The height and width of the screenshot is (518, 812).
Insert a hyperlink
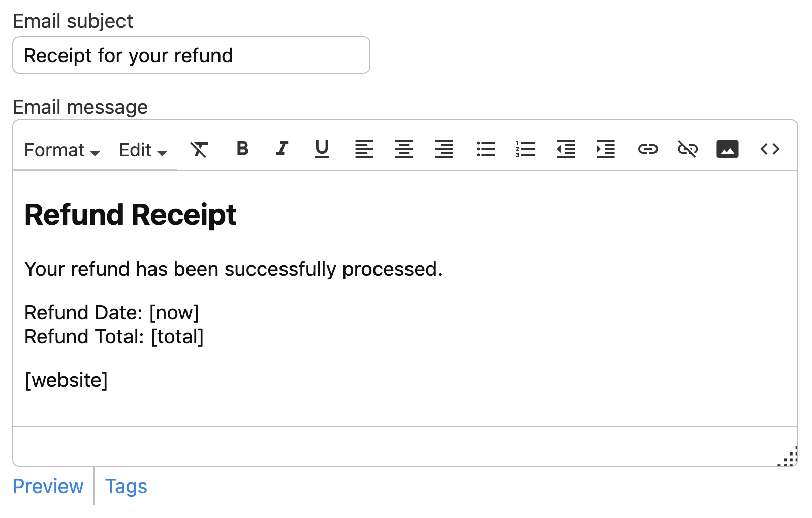pyautogui.click(x=648, y=149)
